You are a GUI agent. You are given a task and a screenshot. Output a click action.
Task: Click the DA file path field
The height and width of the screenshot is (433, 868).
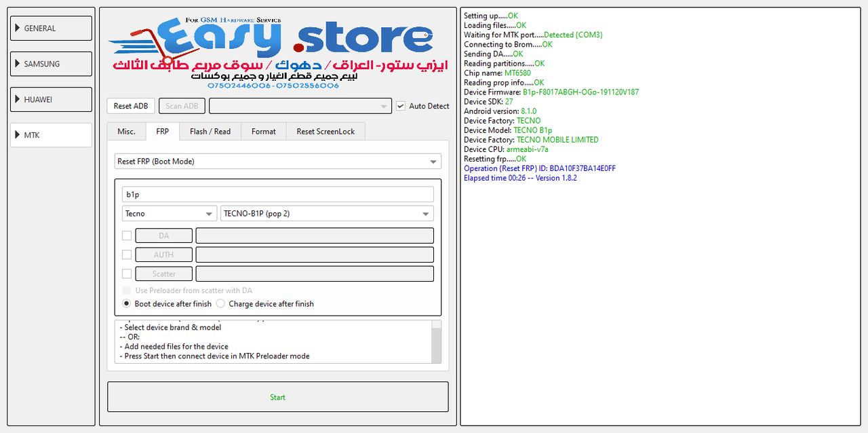[315, 236]
